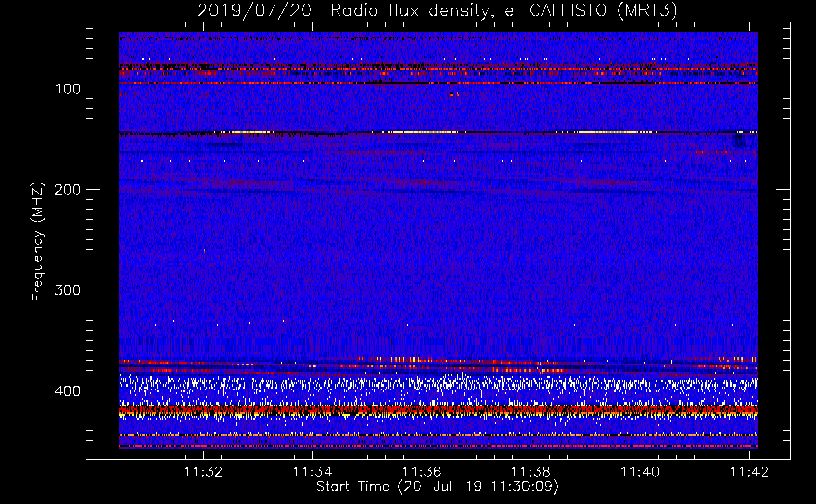Click the plot title "Radio flux density, e-CALLISTO (MRT3)"

tap(504, 10)
